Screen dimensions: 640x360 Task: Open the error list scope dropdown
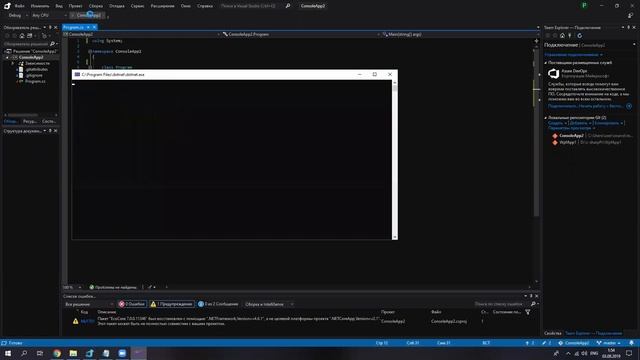coord(89,304)
